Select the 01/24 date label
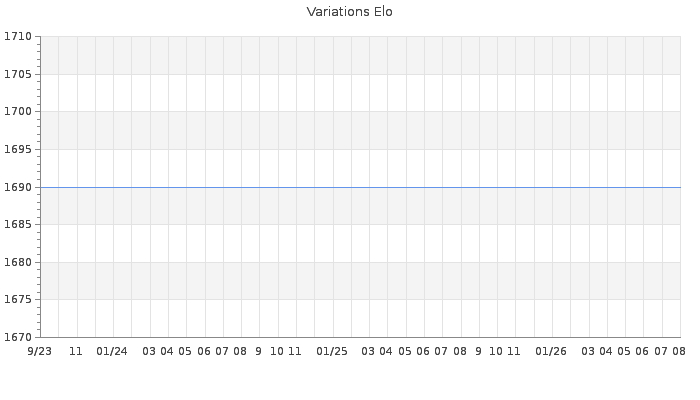 coord(112,352)
